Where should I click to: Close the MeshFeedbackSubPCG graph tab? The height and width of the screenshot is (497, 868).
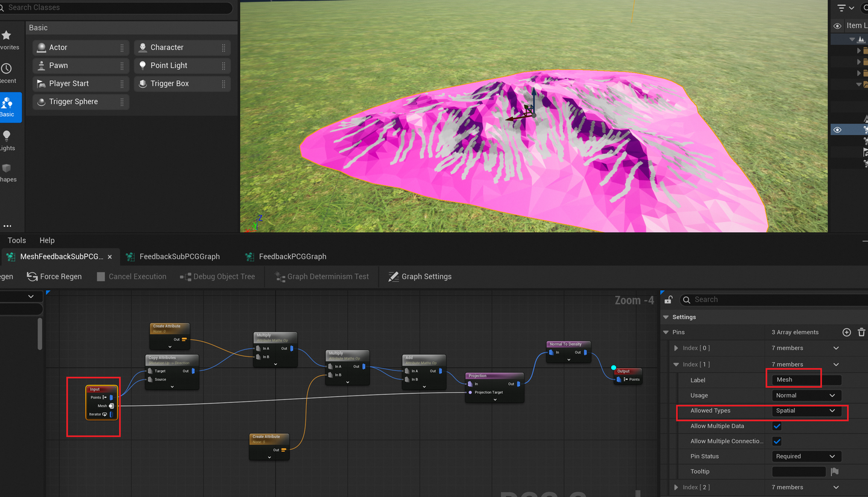(110, 257)
